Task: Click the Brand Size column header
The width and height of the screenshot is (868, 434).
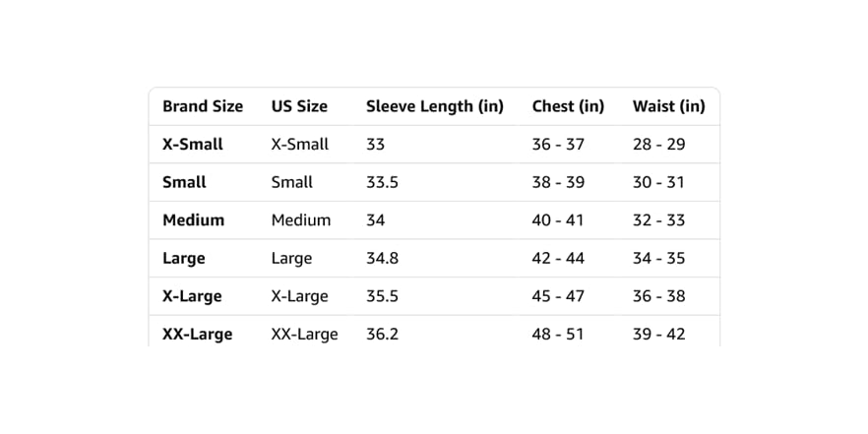Action: pos(203,106)
